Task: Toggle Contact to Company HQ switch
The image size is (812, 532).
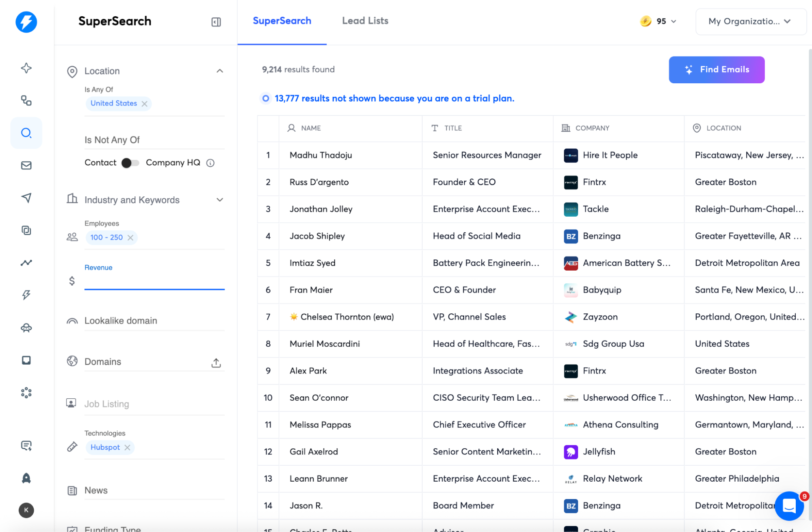Action: click(130, 163)
